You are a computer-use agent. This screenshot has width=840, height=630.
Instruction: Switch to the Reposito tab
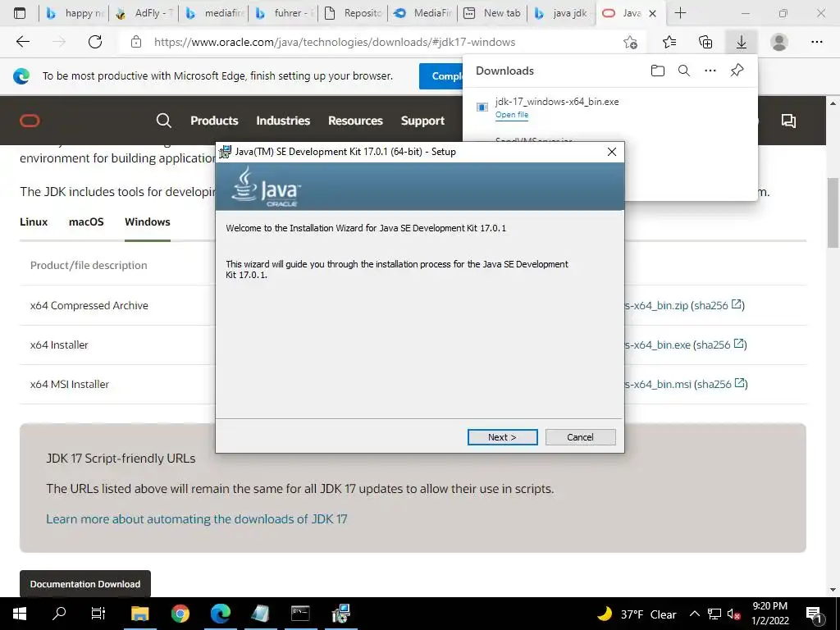click(x=354, y=13)
